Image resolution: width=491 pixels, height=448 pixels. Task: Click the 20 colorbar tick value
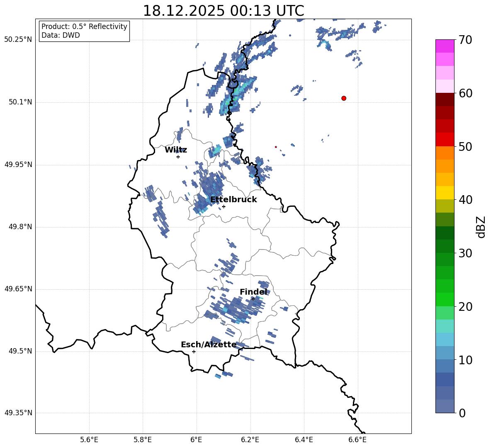pos(465,307)
